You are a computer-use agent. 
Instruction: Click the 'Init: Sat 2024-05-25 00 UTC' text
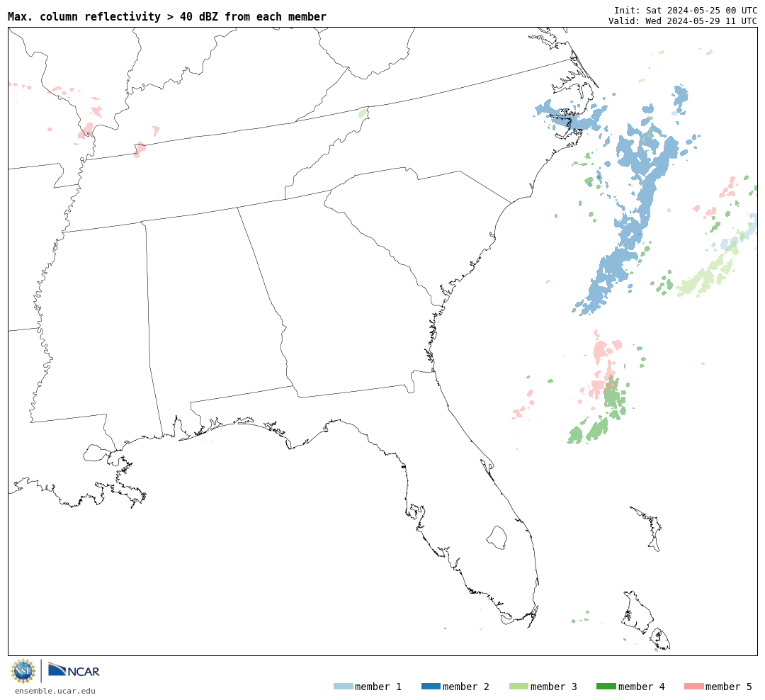coord(686,11)
